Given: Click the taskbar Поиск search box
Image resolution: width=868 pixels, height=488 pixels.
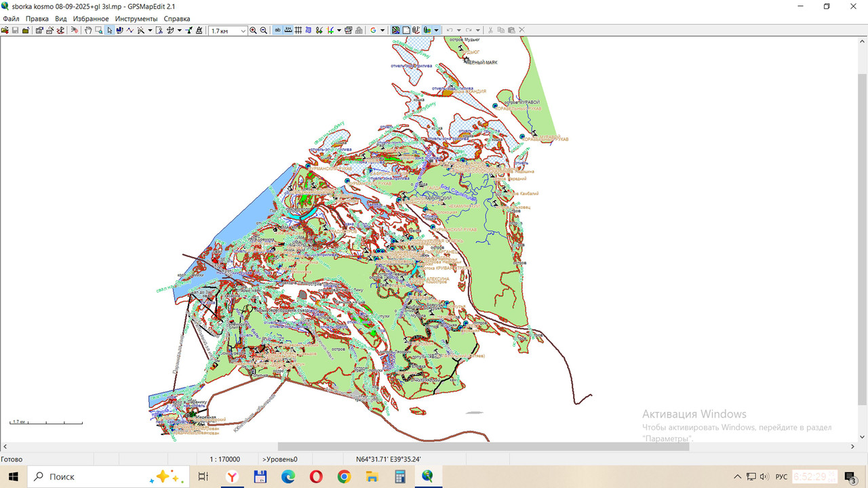Looking at the screenshot, I should tap(108, 476).
